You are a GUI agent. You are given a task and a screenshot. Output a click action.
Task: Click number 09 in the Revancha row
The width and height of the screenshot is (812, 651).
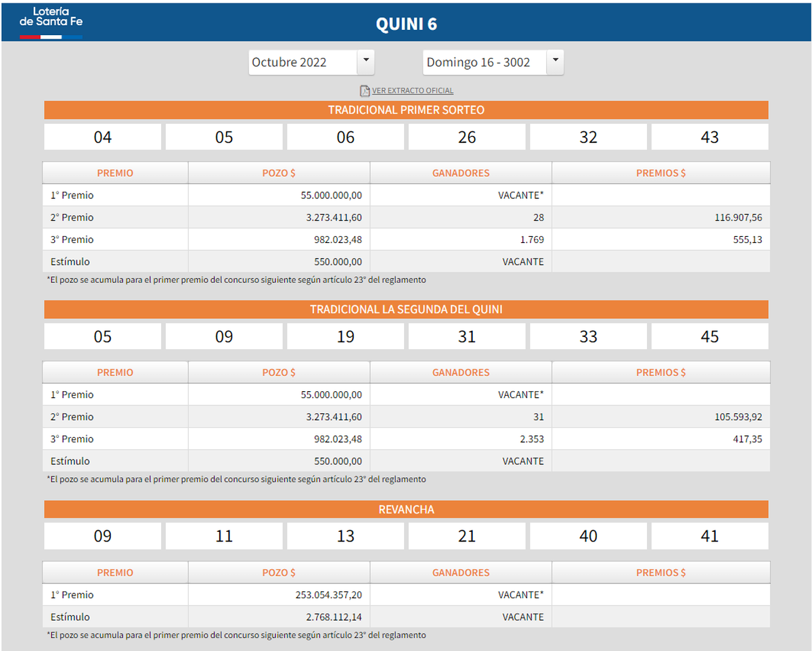coord(102,535)
